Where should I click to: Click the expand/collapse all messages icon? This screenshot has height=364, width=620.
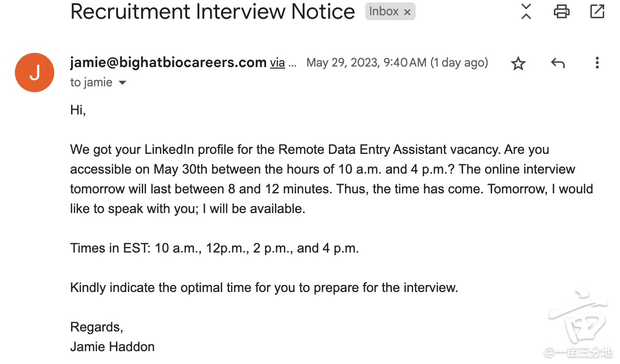[x=526, y=11]
